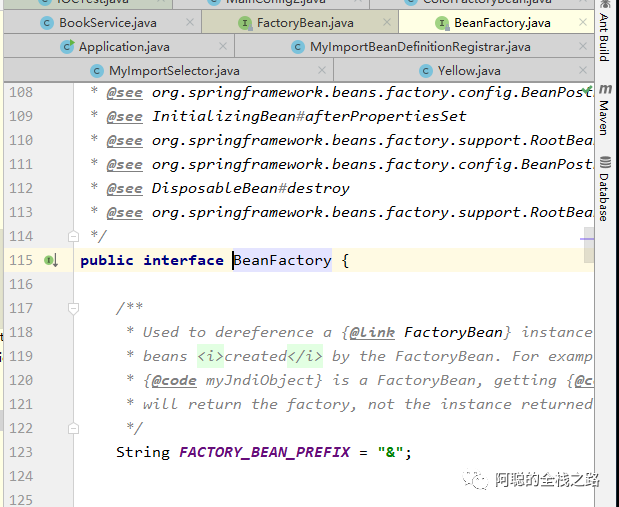Click the @see tag on line 112

(125, 189)
